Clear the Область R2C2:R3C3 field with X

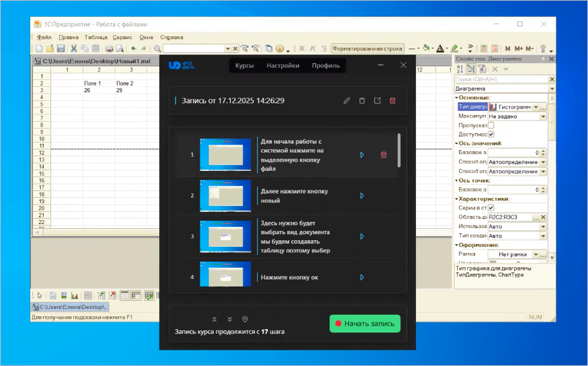(543, 217)
